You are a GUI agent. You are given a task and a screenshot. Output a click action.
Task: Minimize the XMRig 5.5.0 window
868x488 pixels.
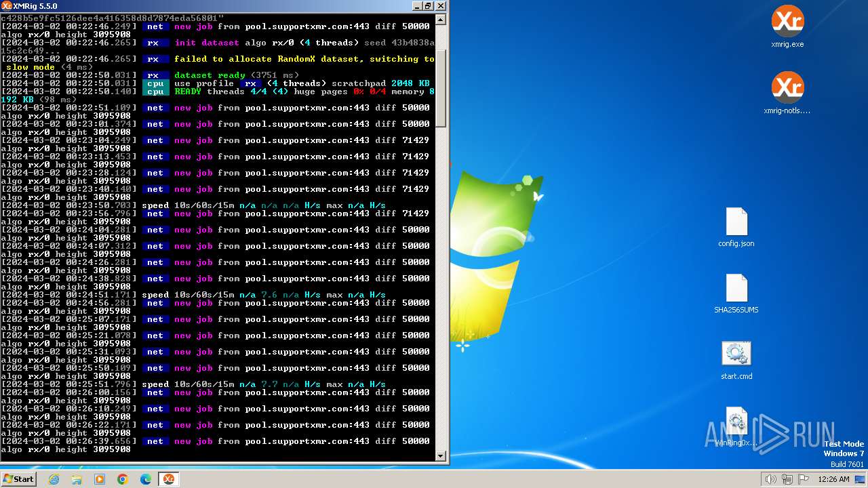416,6
